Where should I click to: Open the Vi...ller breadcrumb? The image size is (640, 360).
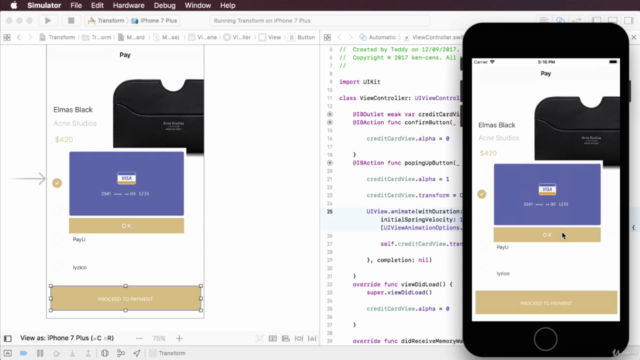[x=237, y=37]
